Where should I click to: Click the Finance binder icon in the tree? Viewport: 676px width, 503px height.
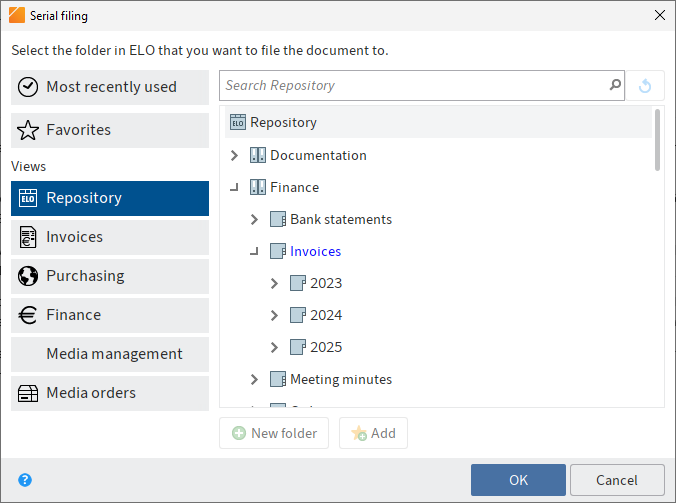(x=258, y=187)
